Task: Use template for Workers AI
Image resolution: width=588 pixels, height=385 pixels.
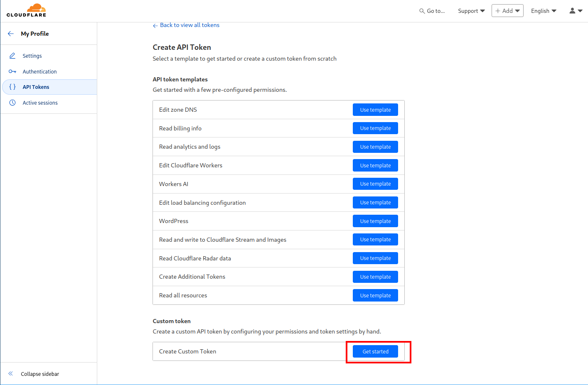Action: (375, 184)
